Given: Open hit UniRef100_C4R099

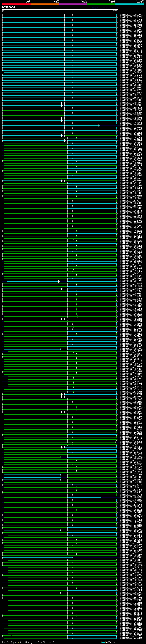Looking at the screenshot, I should pyautogui.click(x=131, y=575).
